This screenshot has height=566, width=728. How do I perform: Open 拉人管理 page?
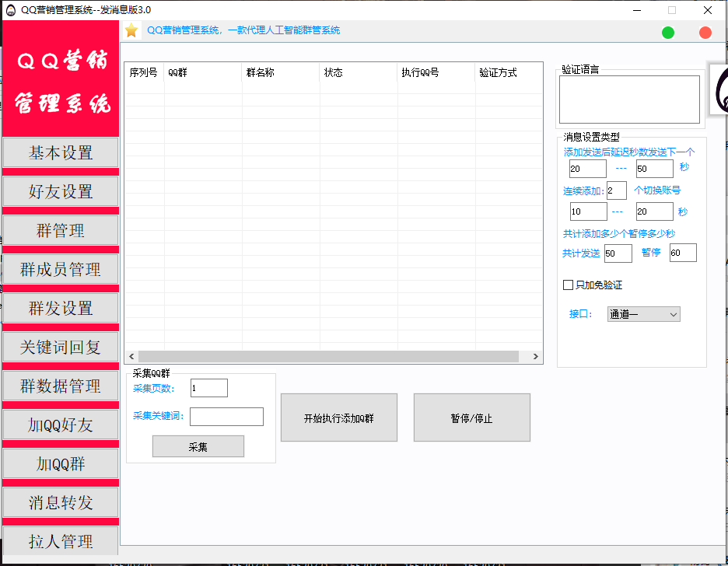[61, 540]
